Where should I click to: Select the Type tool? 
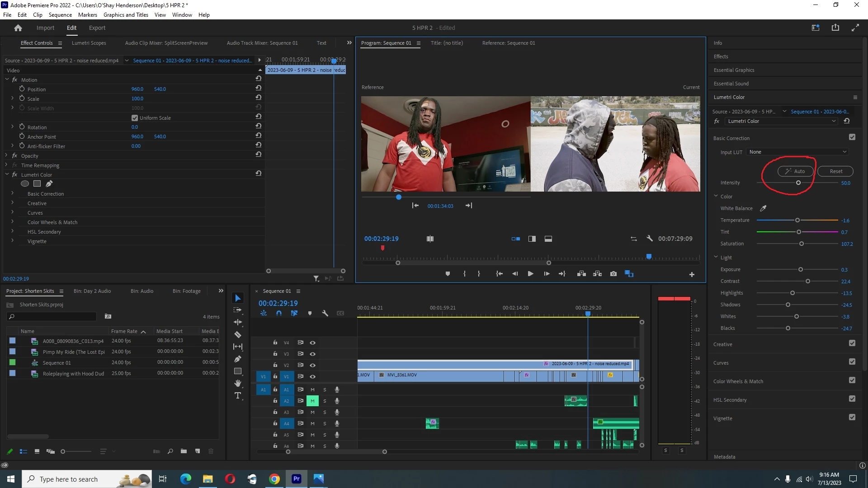point(238,396)
